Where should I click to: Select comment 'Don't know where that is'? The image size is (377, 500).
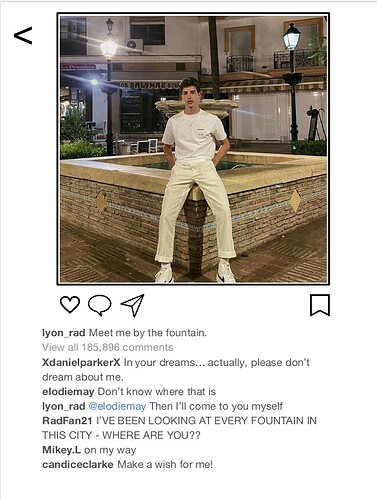click(x=157, y=392)
